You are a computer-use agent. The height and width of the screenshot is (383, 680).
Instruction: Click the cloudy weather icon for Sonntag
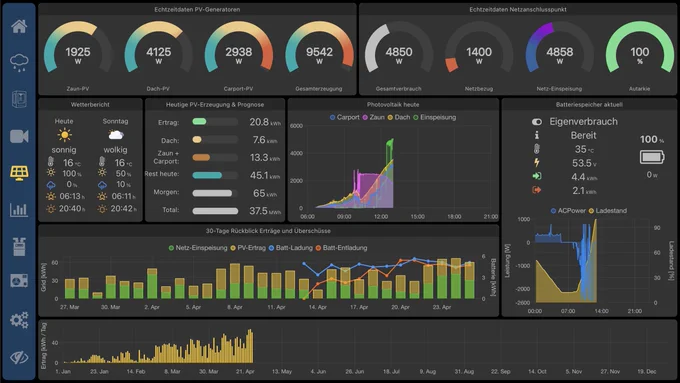(x=116, y=135)
